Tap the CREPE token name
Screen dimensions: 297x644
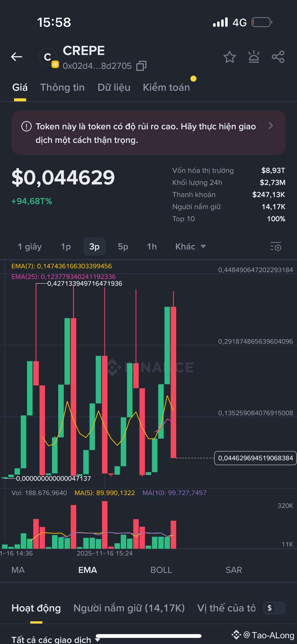84,51
